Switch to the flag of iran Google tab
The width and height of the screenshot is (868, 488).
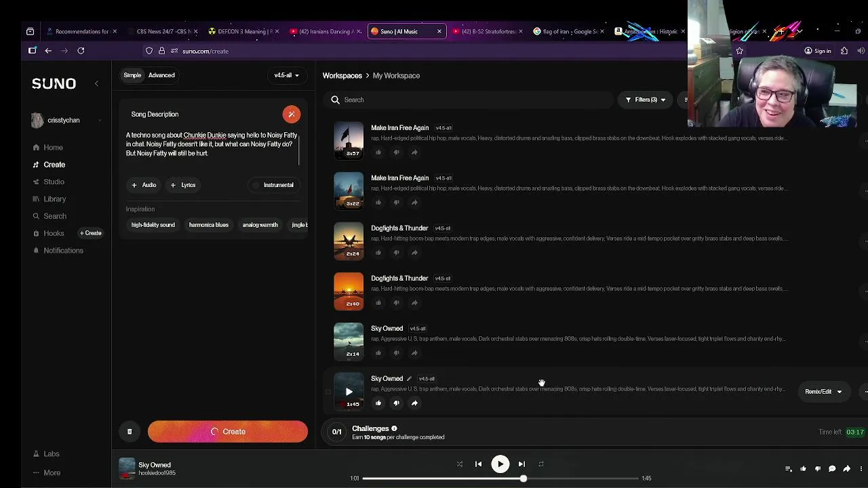coord(568,32)
